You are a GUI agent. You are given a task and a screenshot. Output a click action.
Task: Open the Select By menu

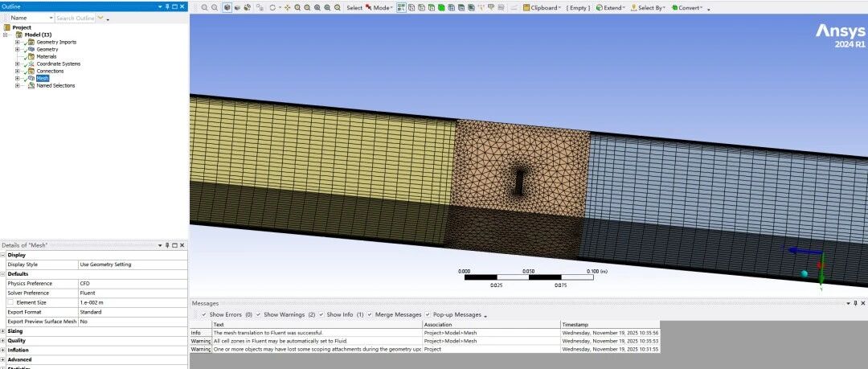point(651,7)
